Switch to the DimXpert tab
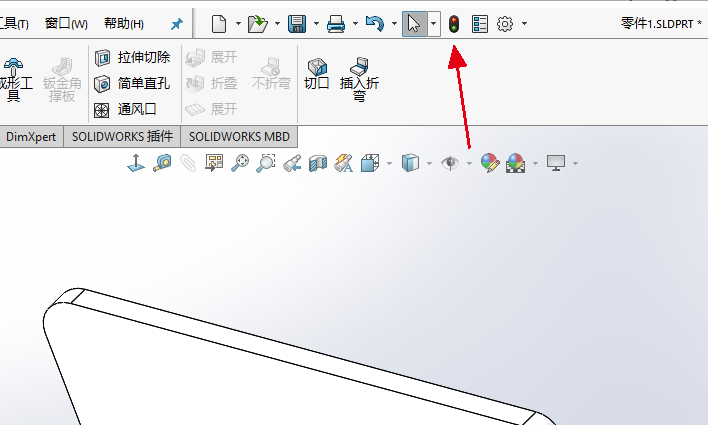This screenshot has height=425, width=708. pyautogui.click(x=31, y=137)
